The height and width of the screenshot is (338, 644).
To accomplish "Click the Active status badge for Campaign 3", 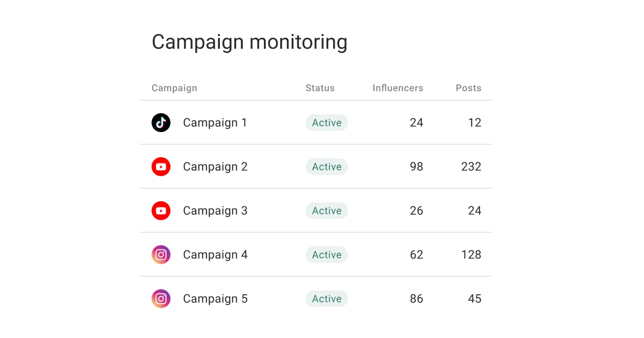I will click(327, 211).
